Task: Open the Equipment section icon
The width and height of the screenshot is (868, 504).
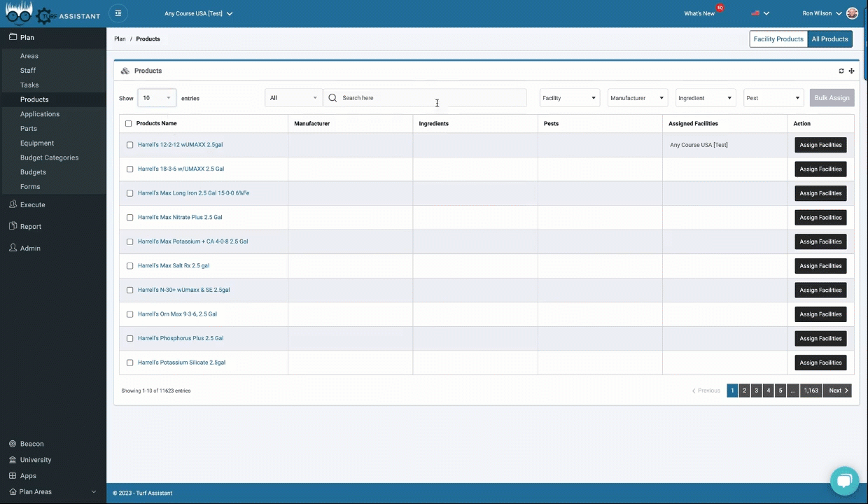Action: pos(36,143)
